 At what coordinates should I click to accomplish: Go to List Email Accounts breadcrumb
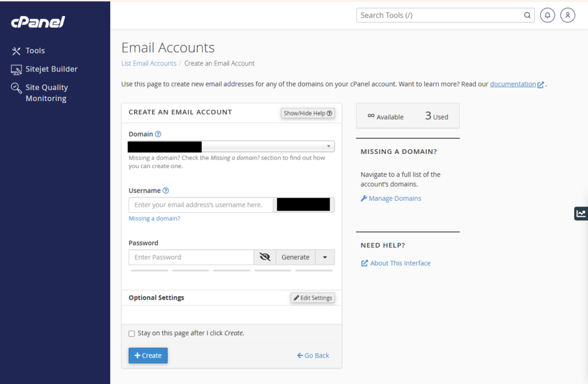coord(149,63)
